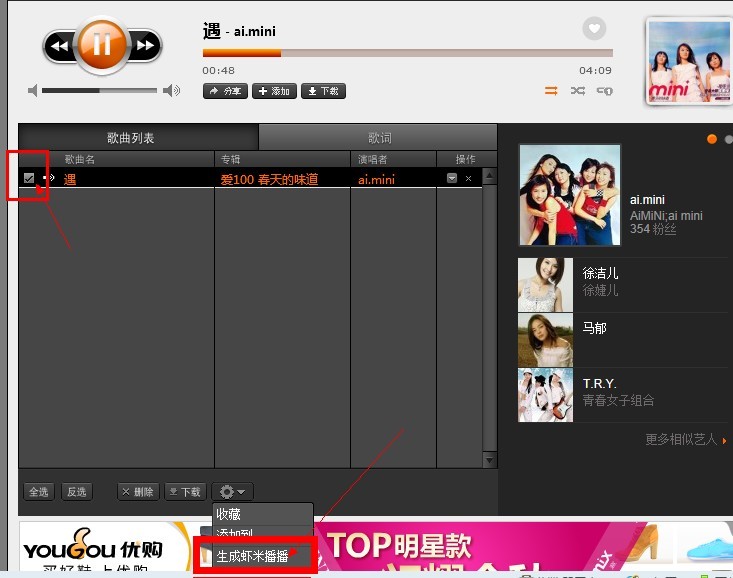Viewport: 733px width, 578px height.
Task: Click the 分享 share button
Action: click(x=225, y=91)
